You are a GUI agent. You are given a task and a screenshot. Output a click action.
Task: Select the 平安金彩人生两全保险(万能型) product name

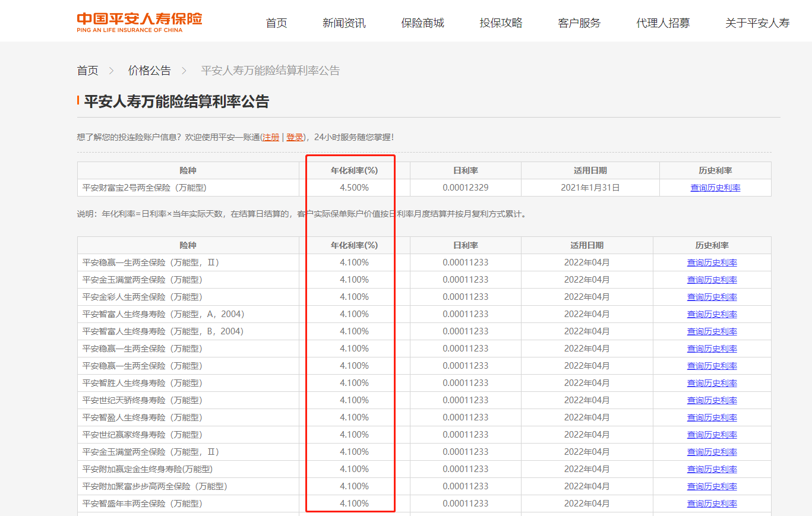point(143,297)
